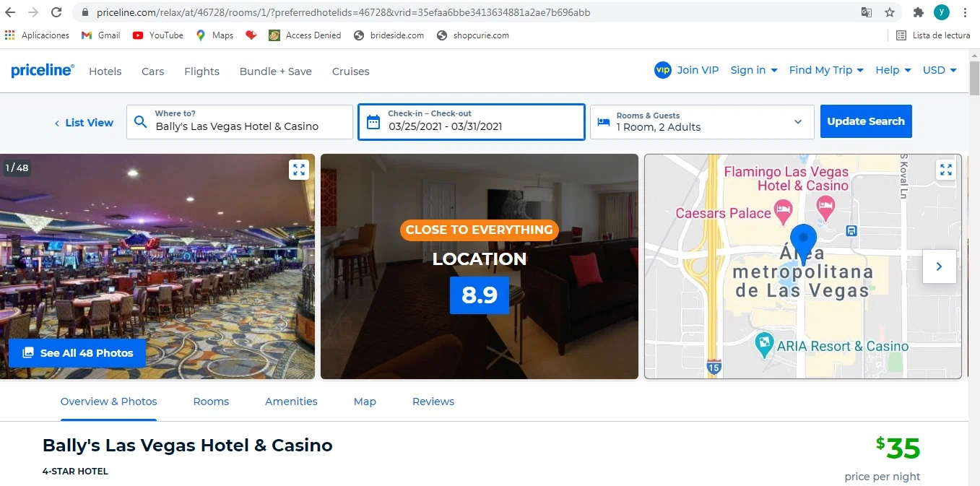Expand the map to fullscreen
This screenshot has height=486, width=980.
point(945,170)
